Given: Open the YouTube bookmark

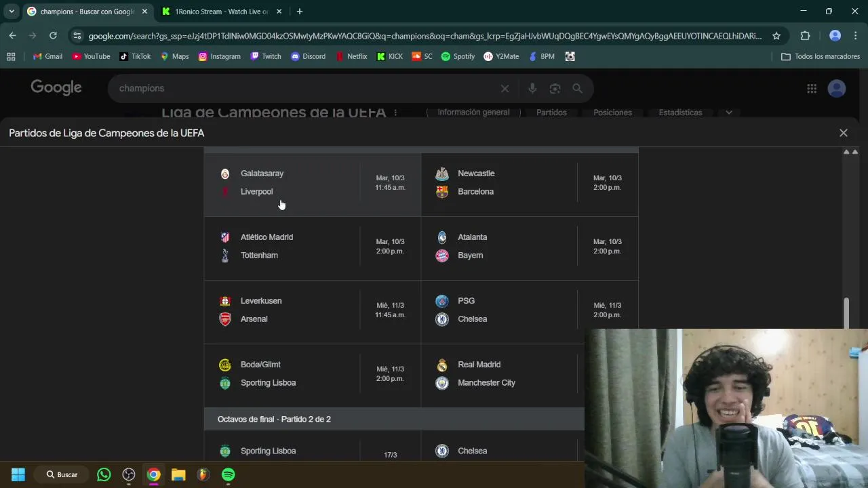Looking at the screenshot, I should click(x=91, y=56).
